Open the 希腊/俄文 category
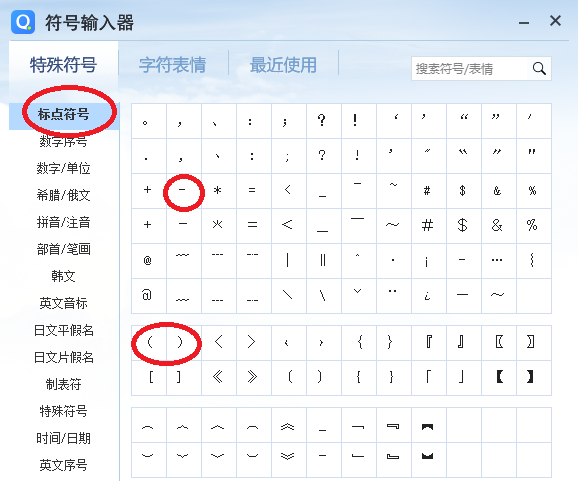578x493 pixels. coord(63,195)
